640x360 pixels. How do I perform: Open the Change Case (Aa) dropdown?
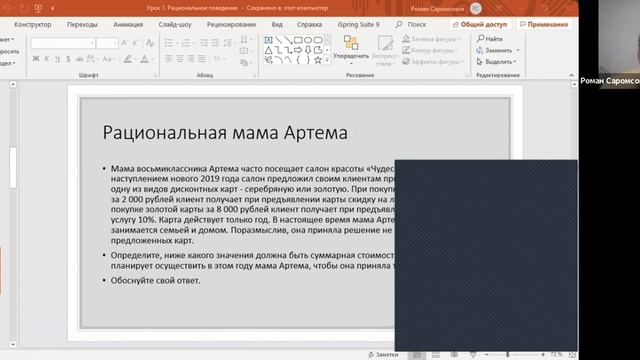tap(108, 59)
